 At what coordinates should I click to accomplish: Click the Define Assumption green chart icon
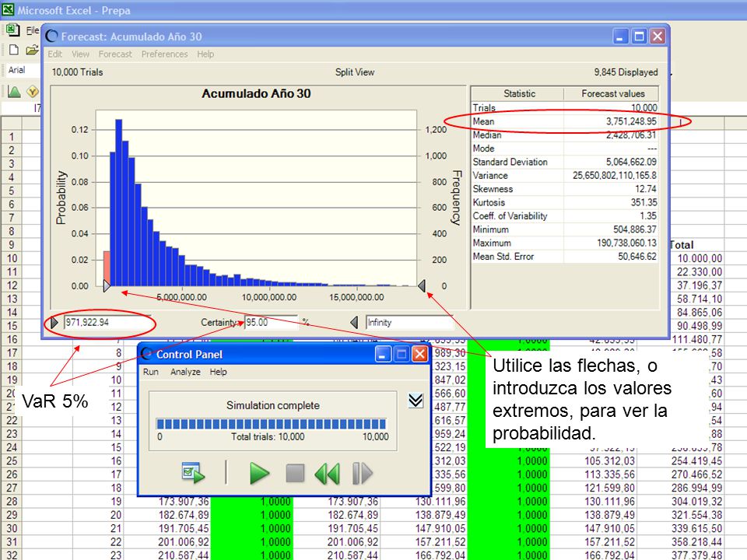14,91
